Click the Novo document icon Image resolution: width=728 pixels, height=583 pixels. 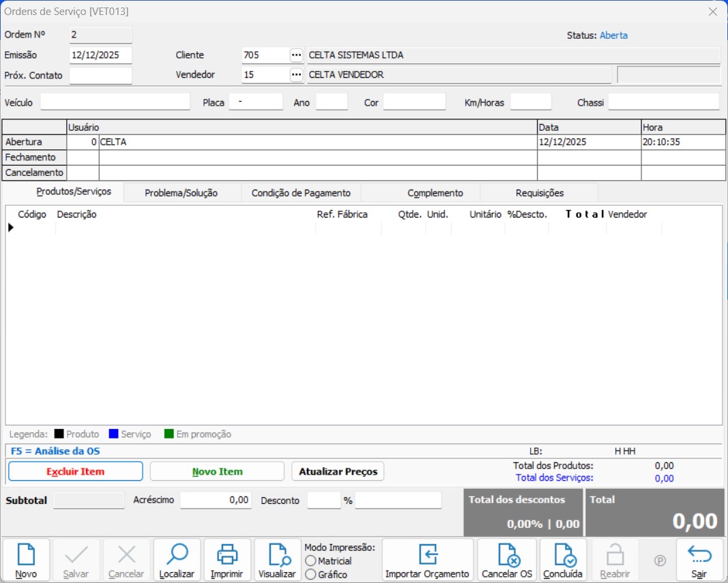(26, 560)
